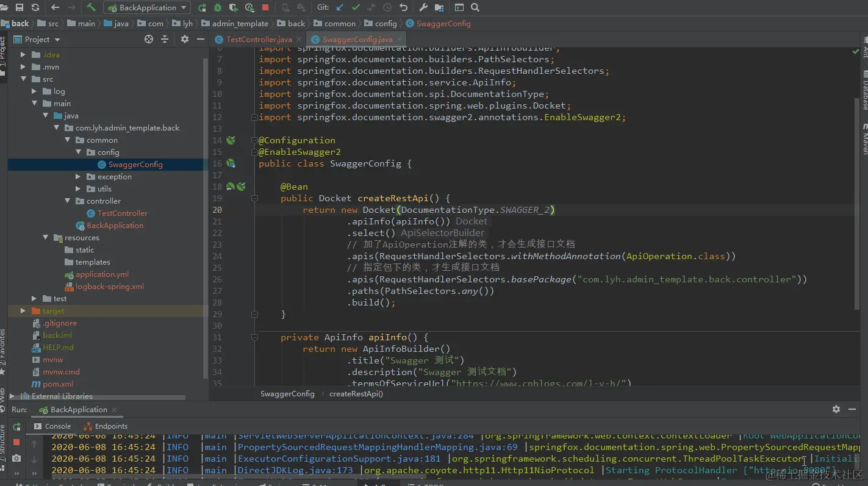Click the Build Project hammer icon
The height and width of the screenshot is (486, 868).
tap(91, 7)
